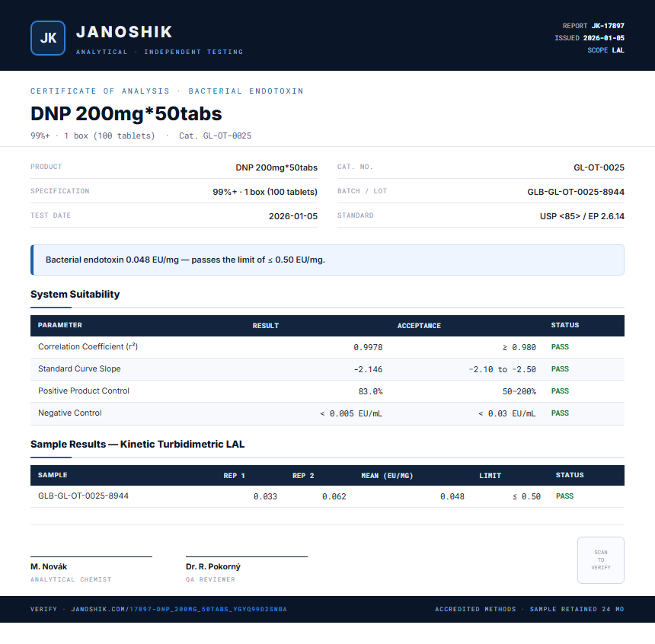Click signatory name Dr. R. Pokorný
The height and width of the screenshot is (644, 655).
coord(213,567)
